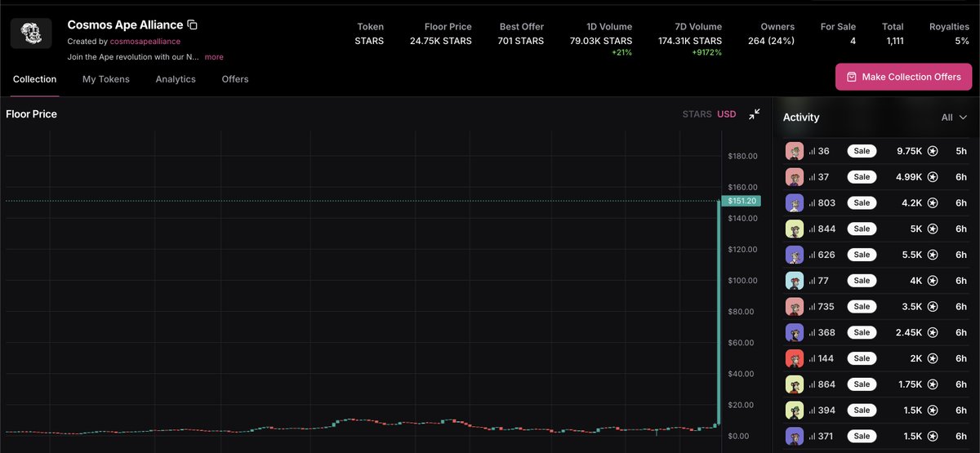
Task: Open ape thumbnail for token 803 sale
Action: [795, 202]
